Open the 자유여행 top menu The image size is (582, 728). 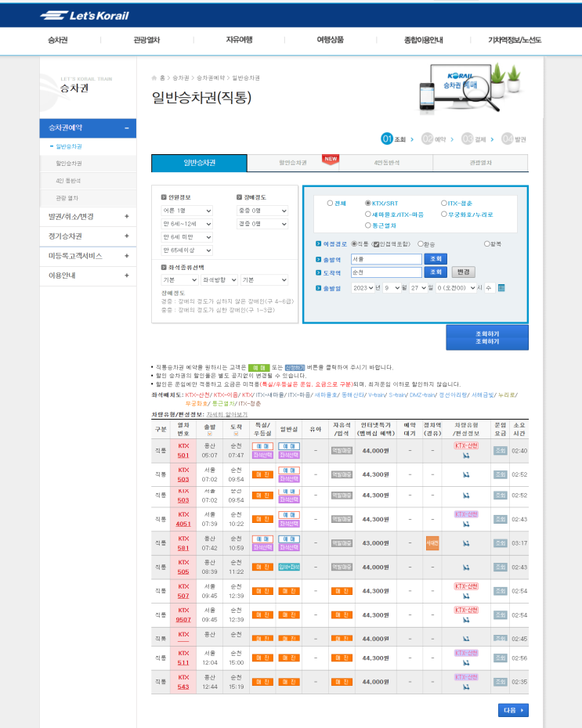tap(239, 41)
